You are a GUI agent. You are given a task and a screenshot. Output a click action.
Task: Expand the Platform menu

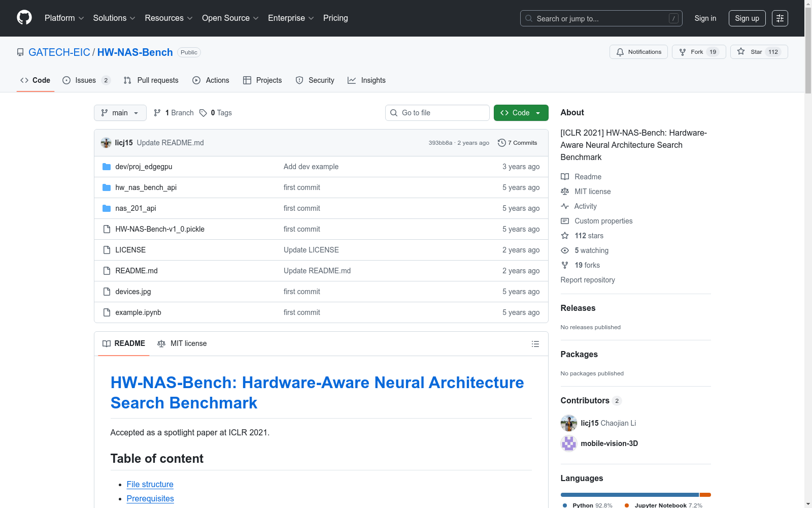(x=64, y=18)
